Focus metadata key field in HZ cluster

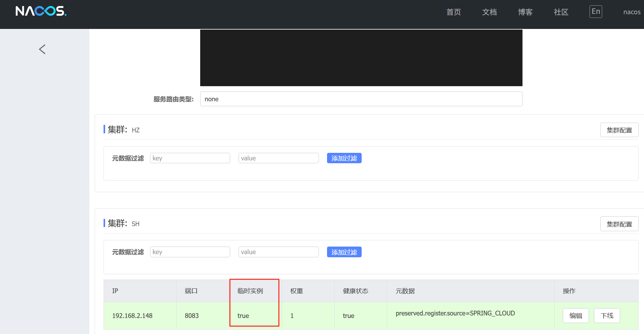[x=190, y=158]
